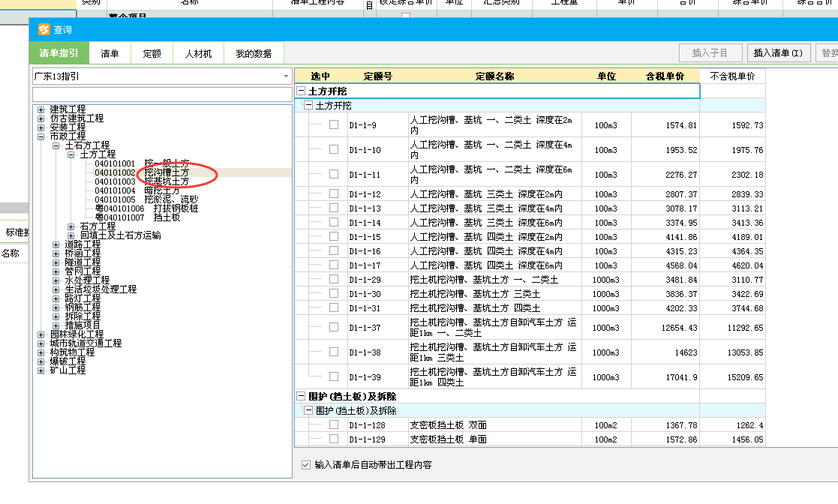838x504 pixels.
Task: Check the box for D1-1-129
Action: pos(334,439)
